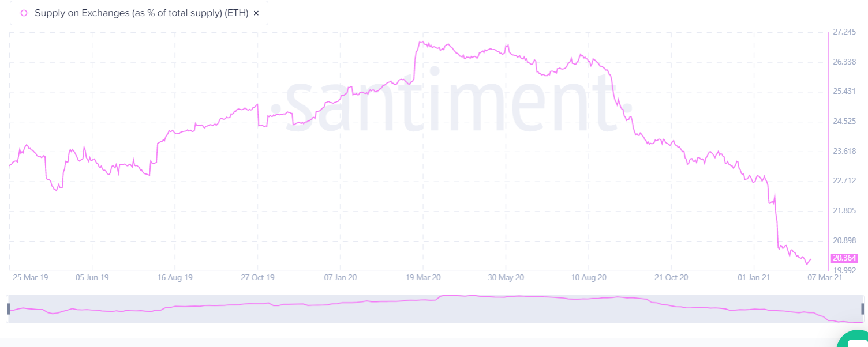Click the 19 Mar 20 date label

(x=423, y=277)
